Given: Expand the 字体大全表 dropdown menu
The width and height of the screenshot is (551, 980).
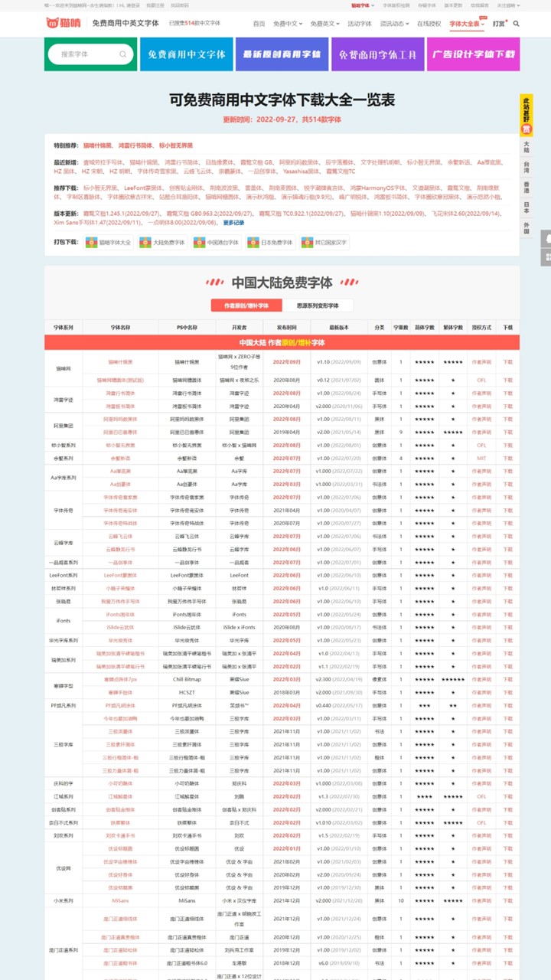Looking at the screenshot, I should point(467,24).
